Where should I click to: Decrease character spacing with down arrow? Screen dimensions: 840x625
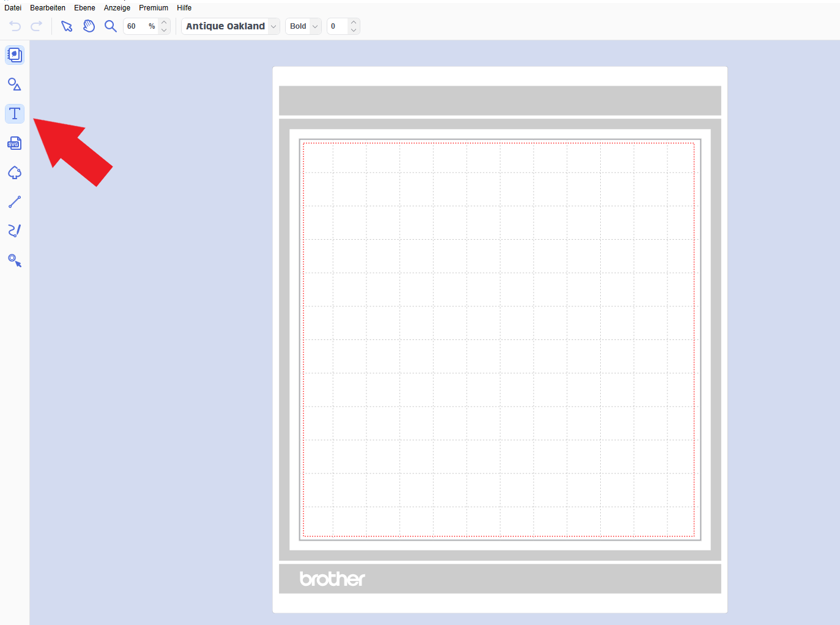pos(354,30)
